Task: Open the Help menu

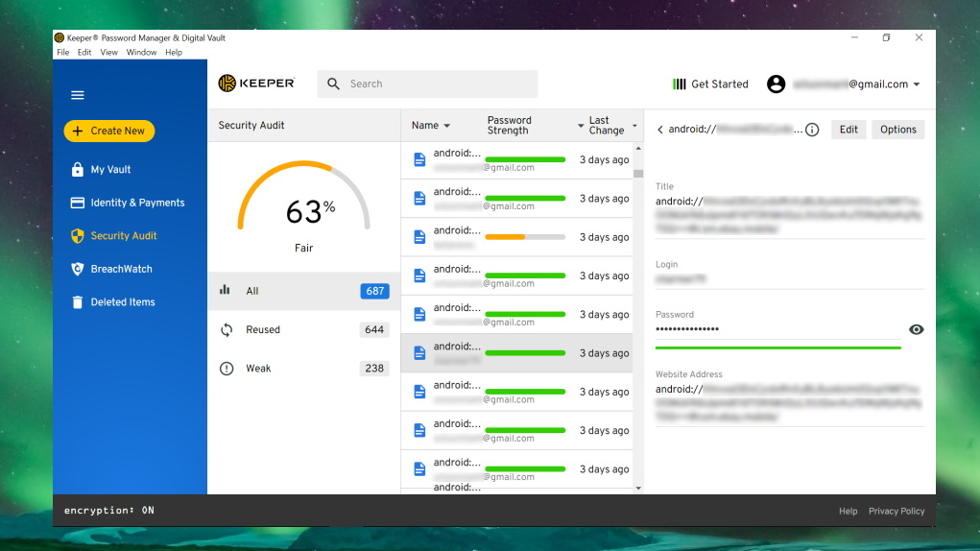Action: pyautogui.click(x=174, y=53)
